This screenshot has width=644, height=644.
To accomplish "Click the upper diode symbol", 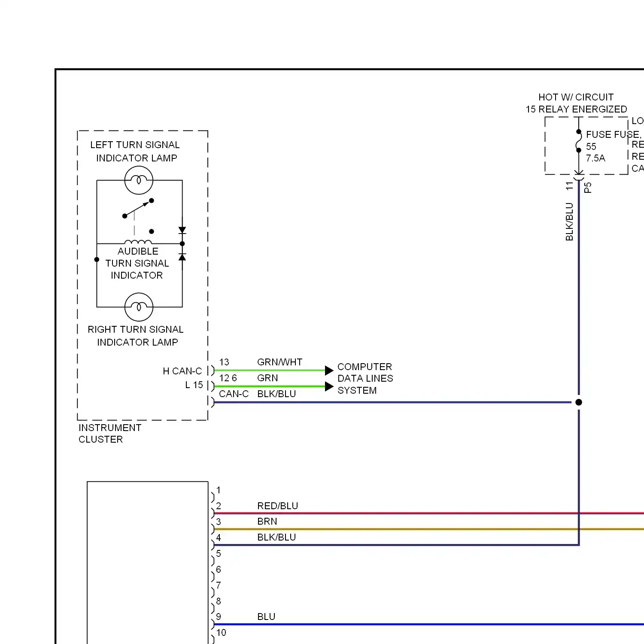I will click(x=182, y=231).
